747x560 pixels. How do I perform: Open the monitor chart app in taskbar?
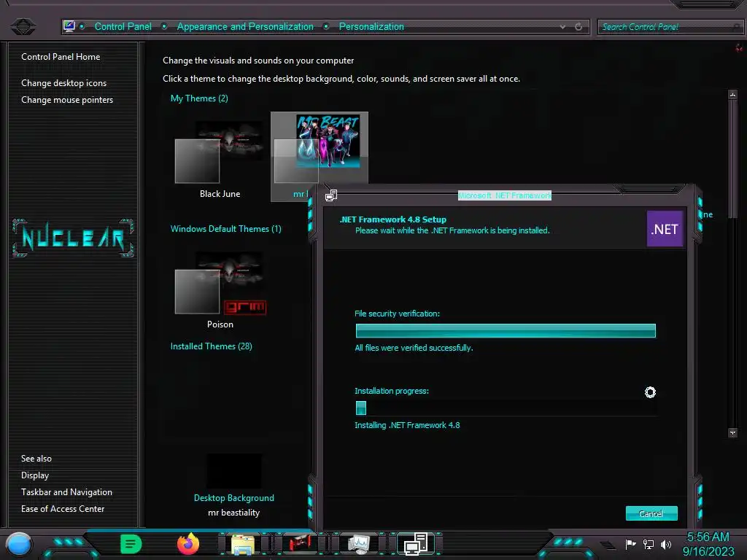tap(358, 543)
